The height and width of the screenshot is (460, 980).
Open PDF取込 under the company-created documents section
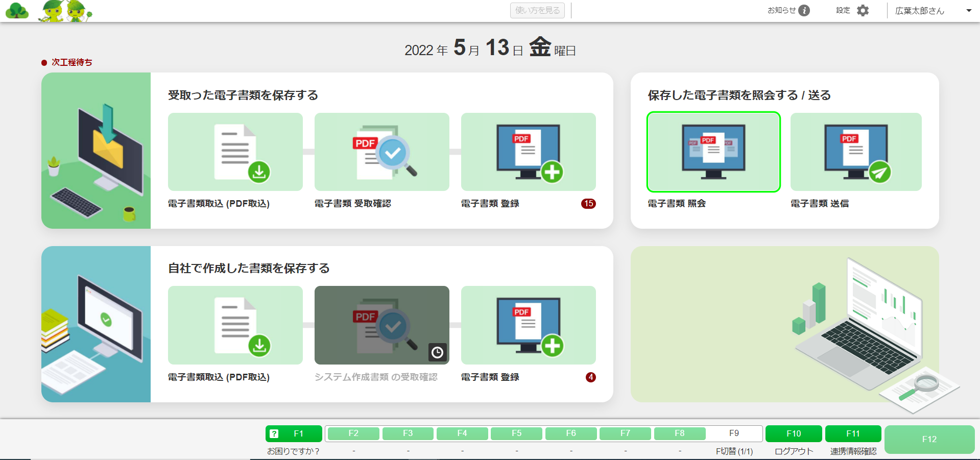pyautogui.click(x=235, y=325)
